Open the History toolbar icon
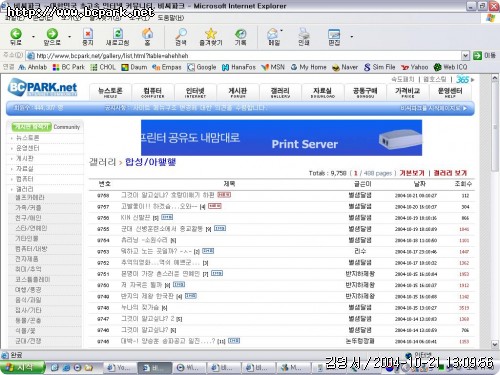 click(240, 33)
